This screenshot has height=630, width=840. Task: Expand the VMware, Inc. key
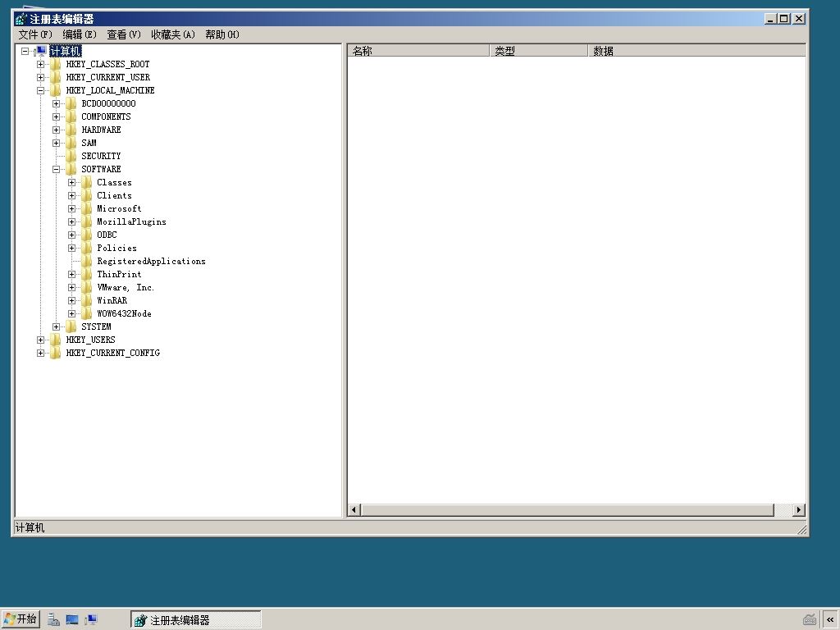point(71,288)
